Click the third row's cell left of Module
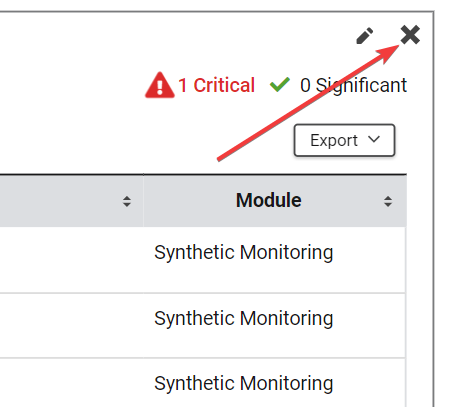455x407 pixels. (x=71, y=383)
